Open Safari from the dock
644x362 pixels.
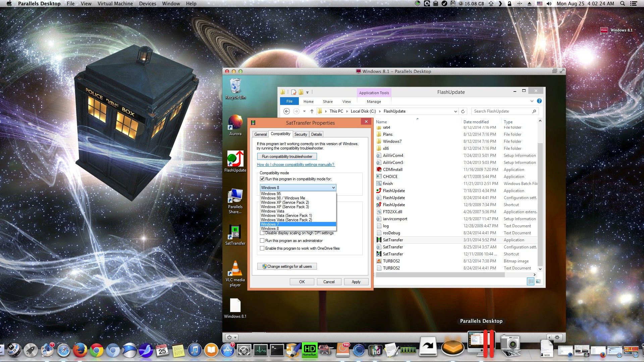(63, 351)
